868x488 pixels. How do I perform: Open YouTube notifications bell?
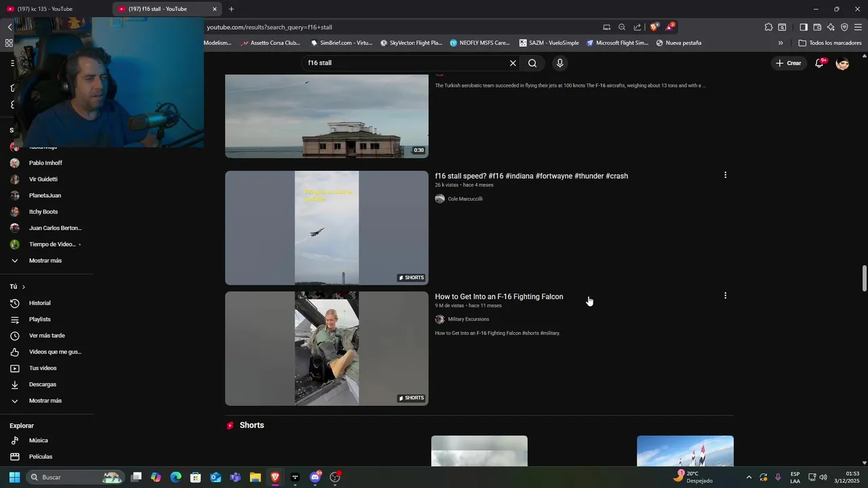[819, 63]
